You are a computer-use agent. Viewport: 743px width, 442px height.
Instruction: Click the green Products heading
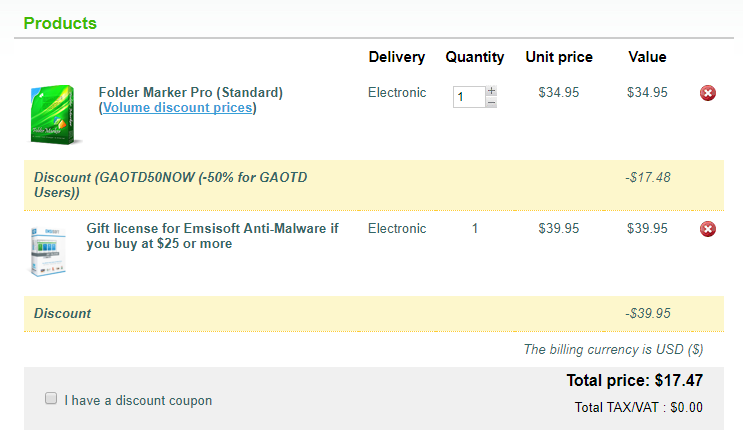60,23
